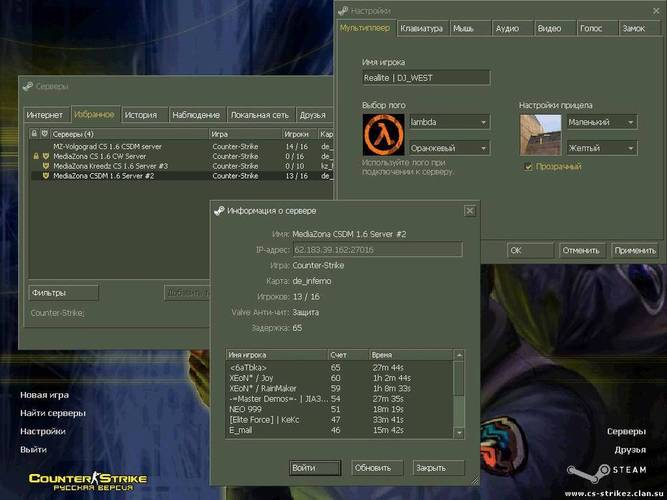The height and width of the screenshot is (500, 667).
Task: Close the server information dialog
Action: [x=469, y=211]
